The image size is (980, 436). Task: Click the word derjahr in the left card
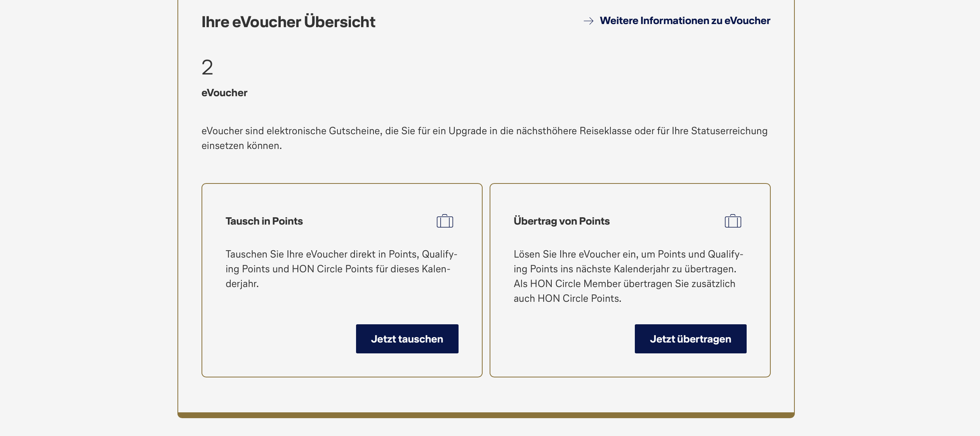(242, 284)
